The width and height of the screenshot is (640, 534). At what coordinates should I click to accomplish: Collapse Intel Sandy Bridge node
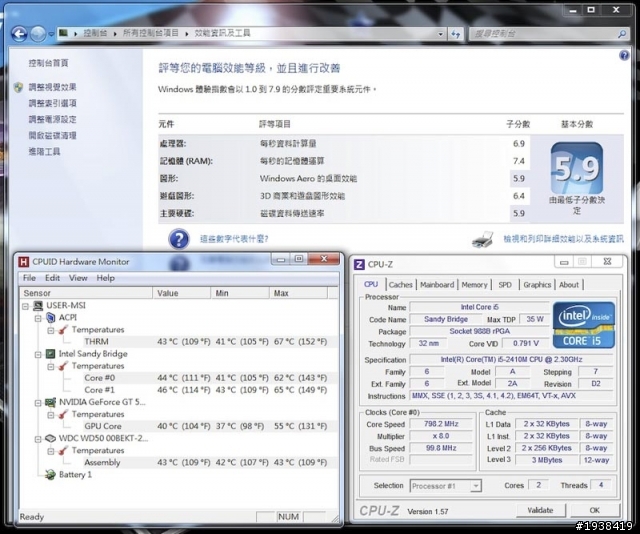(x=38, y=354)
